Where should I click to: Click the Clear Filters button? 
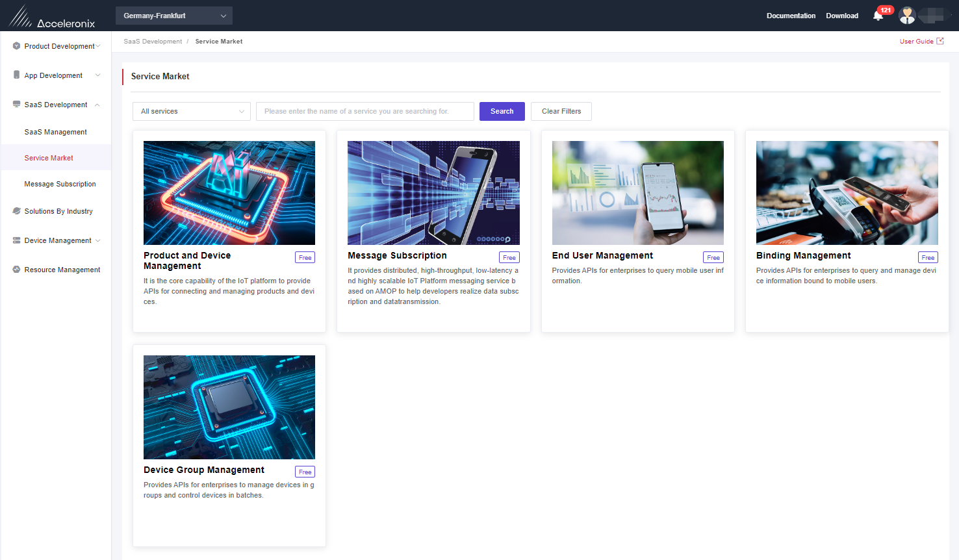click(561, 111)
